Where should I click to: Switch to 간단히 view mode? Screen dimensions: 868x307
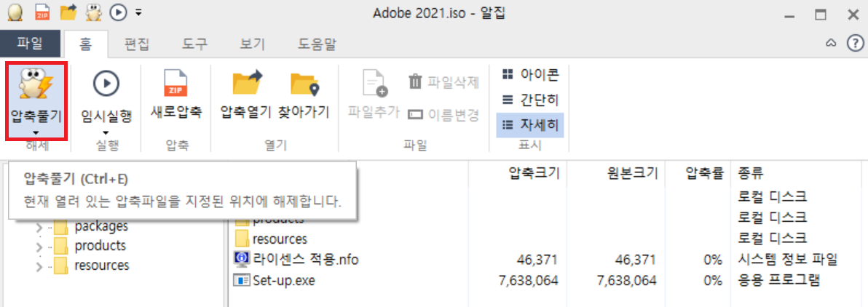[530, 100]
